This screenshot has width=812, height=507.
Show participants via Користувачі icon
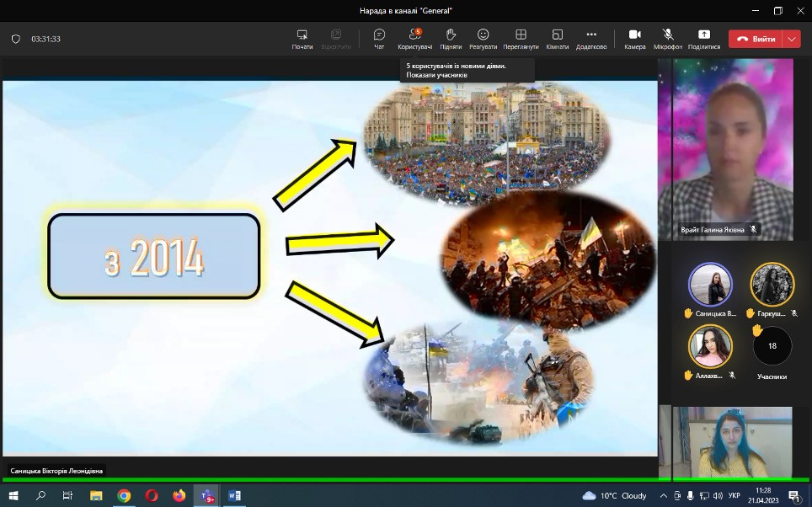click(x=414, y=38)
